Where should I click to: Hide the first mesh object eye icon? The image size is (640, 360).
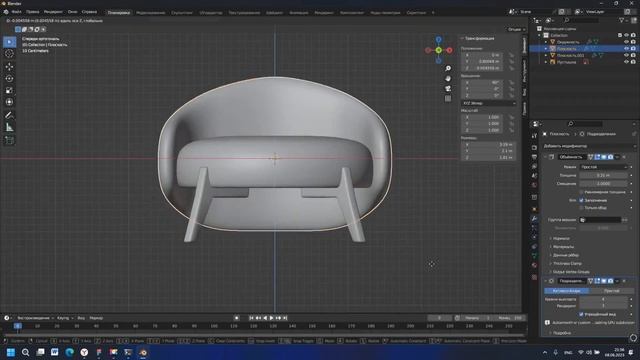627,42
